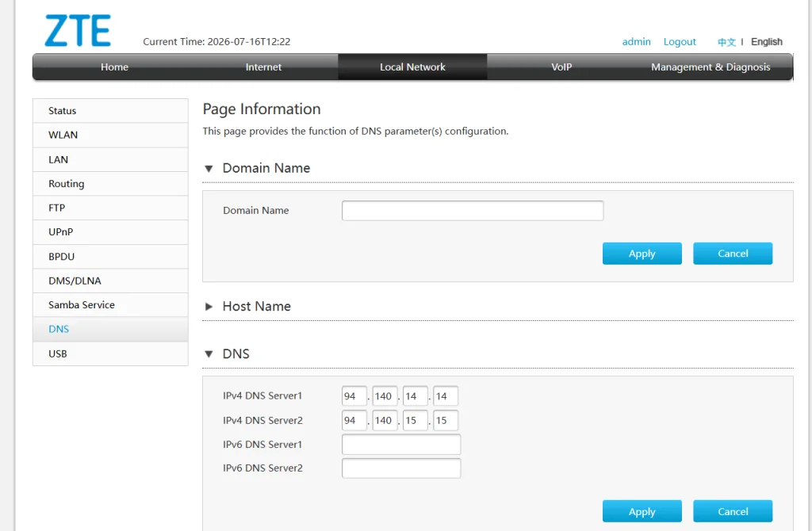Image resolution: width=812 pixels, height=531 pixels.
Task: Expand the Host Name section
Action: (x=209, y=307)
